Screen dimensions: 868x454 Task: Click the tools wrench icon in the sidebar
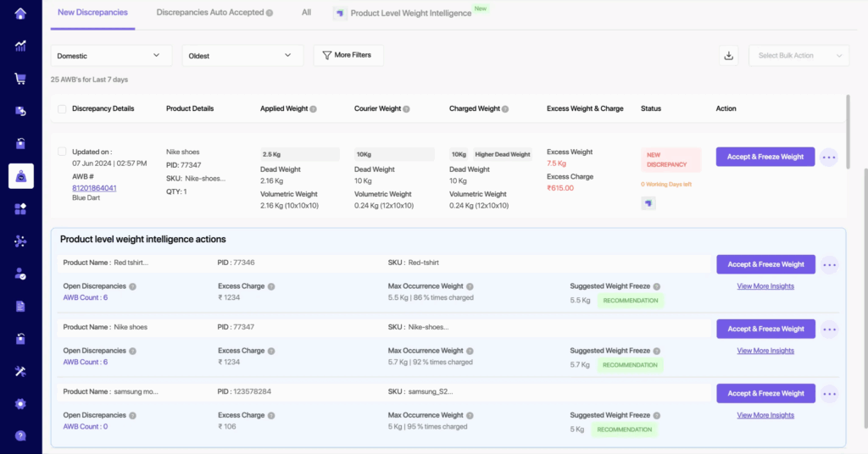pos(20,371)
